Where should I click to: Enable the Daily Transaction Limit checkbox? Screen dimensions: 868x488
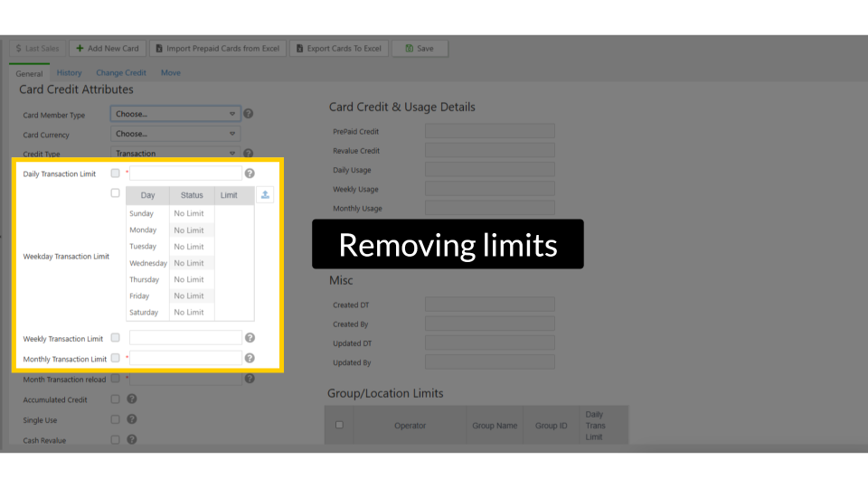(x=115, y=174)
